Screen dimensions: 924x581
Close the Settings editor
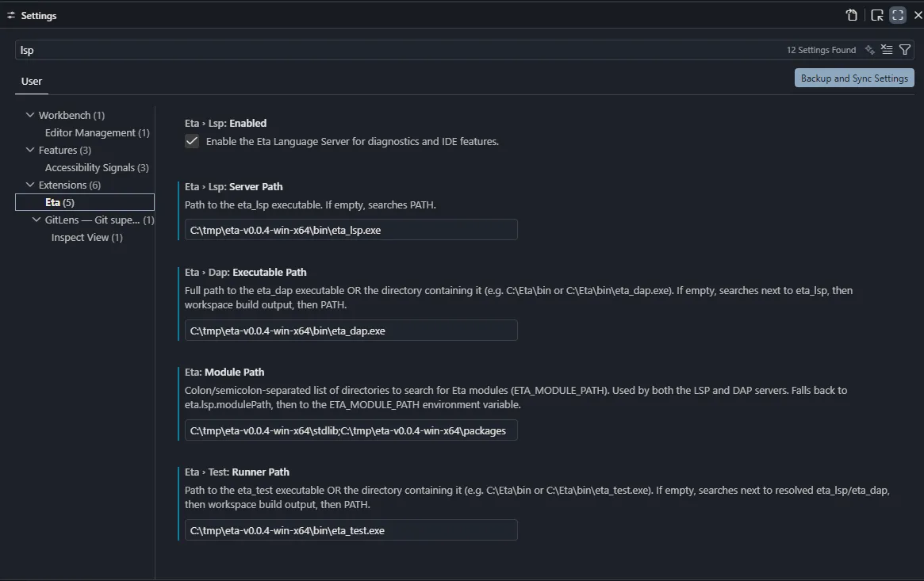(x=918, y=15)
